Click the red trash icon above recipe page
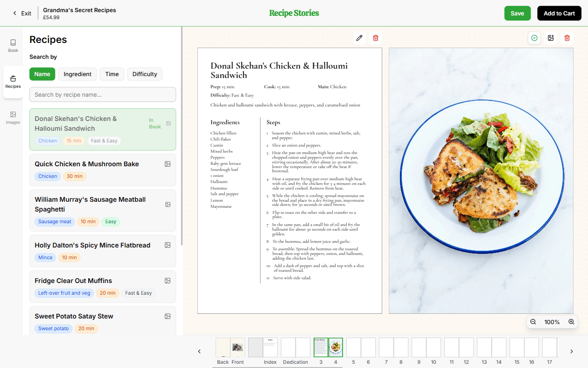The width and height of the screenshot is (588, 368). coord(376,38)
